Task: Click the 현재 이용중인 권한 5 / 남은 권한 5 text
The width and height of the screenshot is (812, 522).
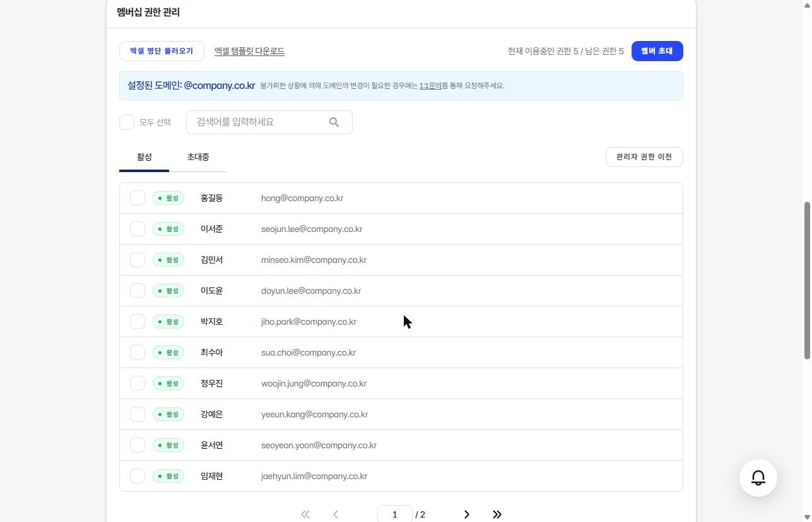Action: [x=566, y=51]
